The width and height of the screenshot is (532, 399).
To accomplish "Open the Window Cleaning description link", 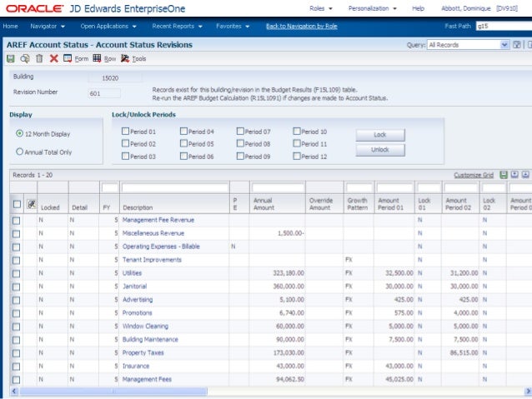I will pos(145,327).
